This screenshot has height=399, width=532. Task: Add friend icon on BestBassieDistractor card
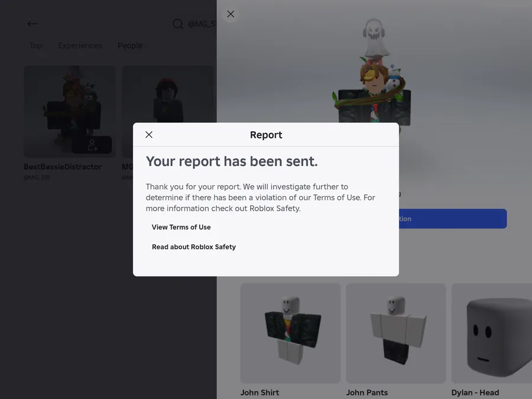pos(92,145)
